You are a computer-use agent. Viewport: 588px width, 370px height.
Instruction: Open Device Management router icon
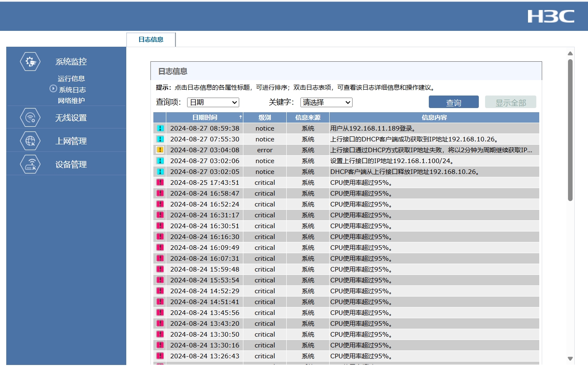pyautogui.click(x=30, y=164)
